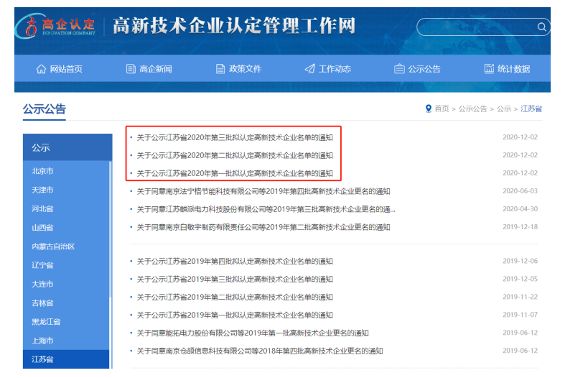The height and width of the screenshot is (378, 588).
Task: Open 江苏省2019年第一批拟认定 notice
Action: pyautogui.click(x=235, y=315)
